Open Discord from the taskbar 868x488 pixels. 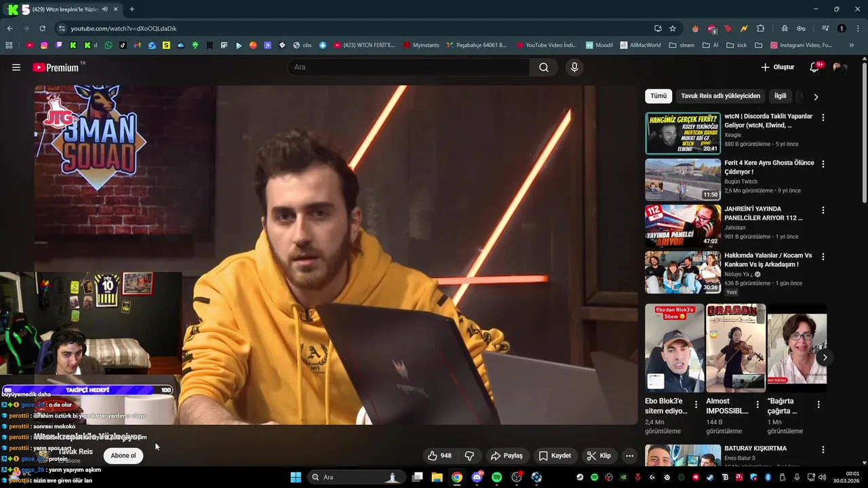pyautogui.click(x=477, y=477)
